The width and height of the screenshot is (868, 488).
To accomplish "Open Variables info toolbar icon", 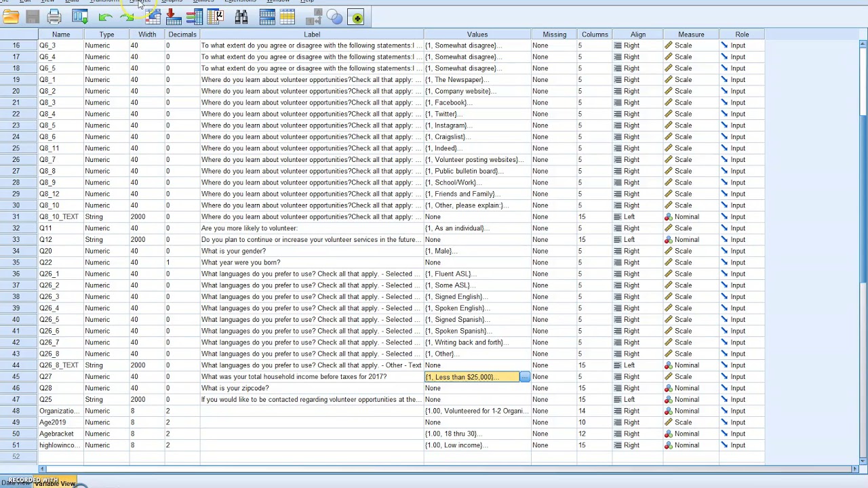I will click(195, 17).
